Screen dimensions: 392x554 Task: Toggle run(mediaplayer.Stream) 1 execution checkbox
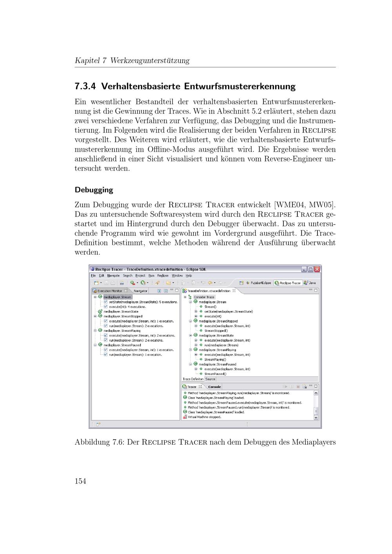105,355
